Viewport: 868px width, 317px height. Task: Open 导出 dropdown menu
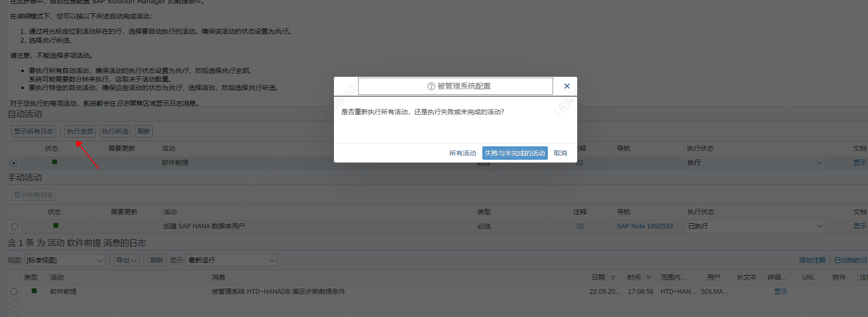[x=127, y=260]
